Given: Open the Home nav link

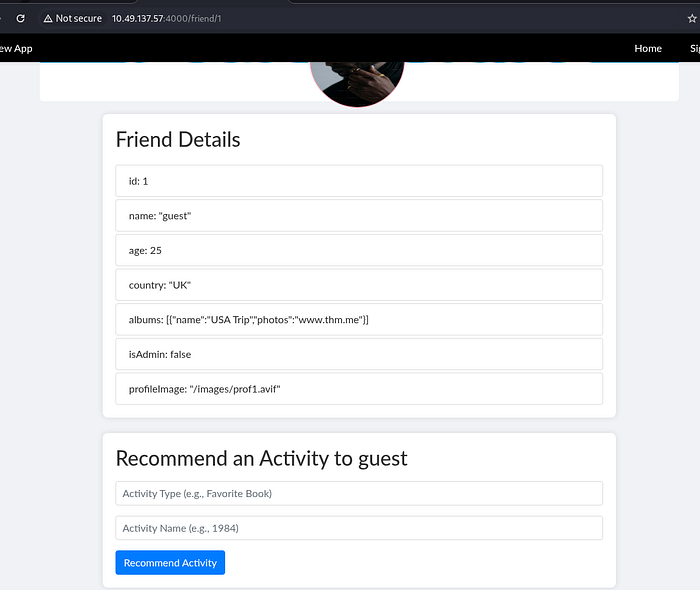Looking at the screenshot, I should (648, 48).
